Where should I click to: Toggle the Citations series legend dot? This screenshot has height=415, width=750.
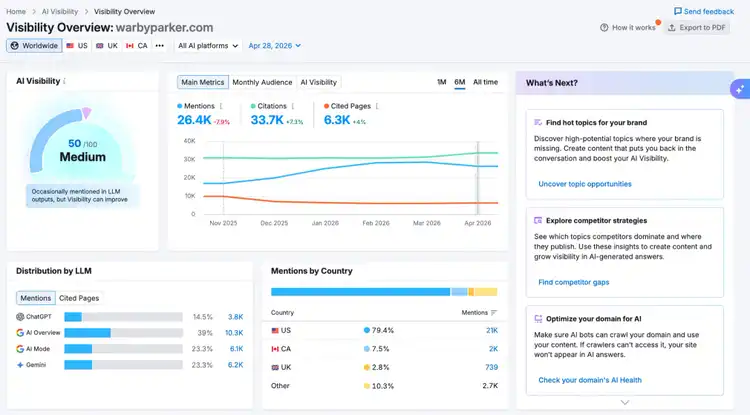[x=253, y=106]
